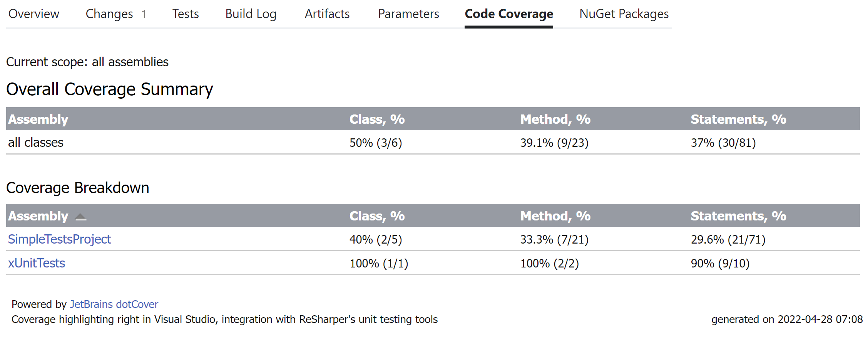Click the generated date timestamp text
The image size is (868, 338).
[x=786, y=320]
